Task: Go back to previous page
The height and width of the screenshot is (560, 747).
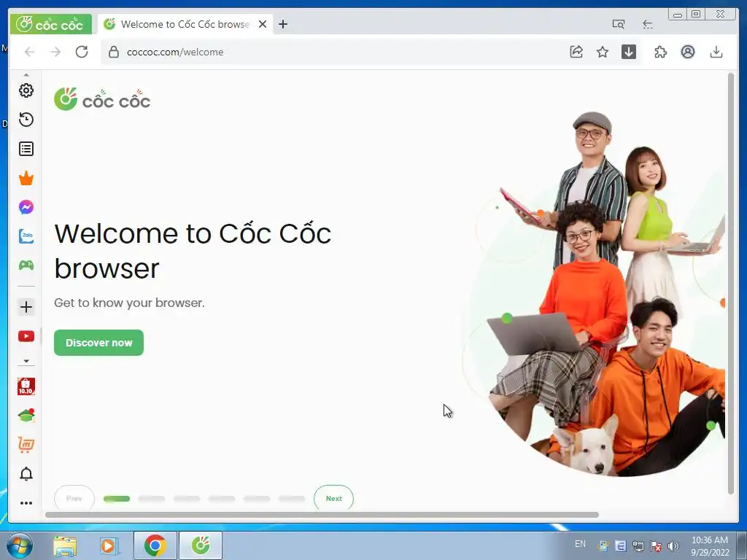Action: click(29, 52)
